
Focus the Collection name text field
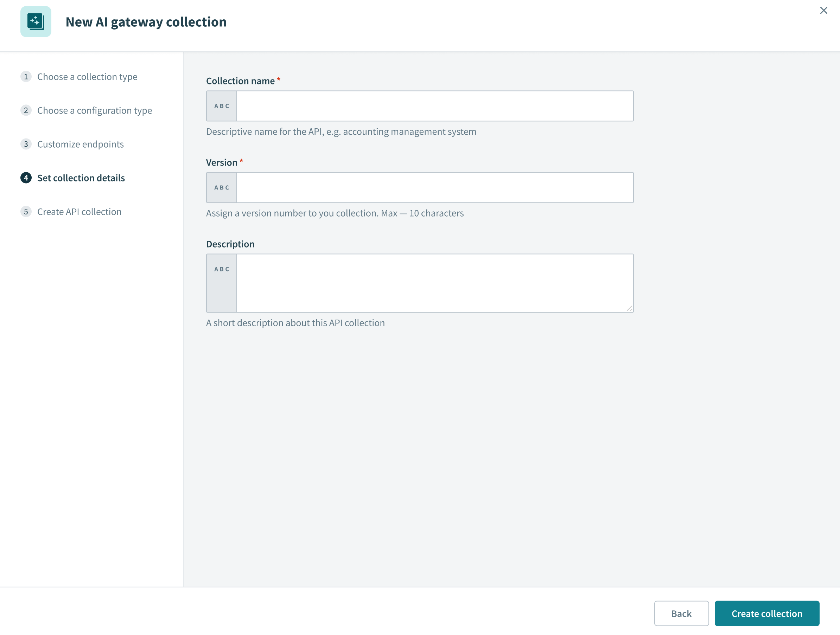pyautogui.click(x=435, y=106)
